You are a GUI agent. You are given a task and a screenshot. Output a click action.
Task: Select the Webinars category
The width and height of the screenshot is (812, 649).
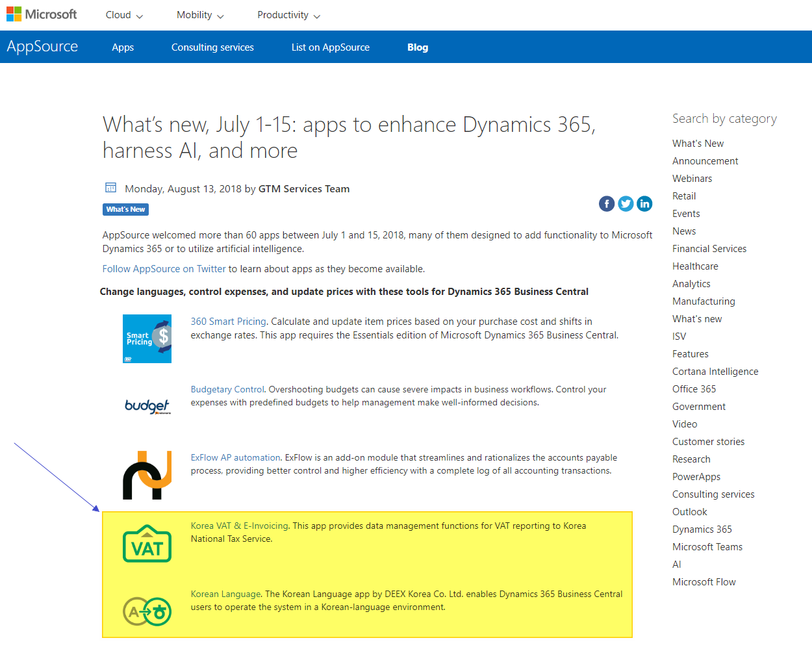(692, 179)
